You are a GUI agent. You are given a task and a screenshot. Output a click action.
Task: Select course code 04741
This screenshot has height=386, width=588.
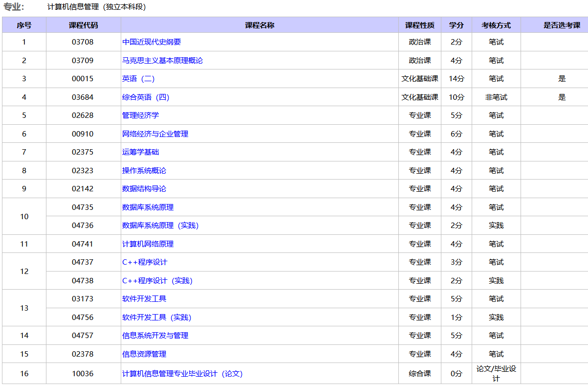pyautogui.click(x=83, y=244)
